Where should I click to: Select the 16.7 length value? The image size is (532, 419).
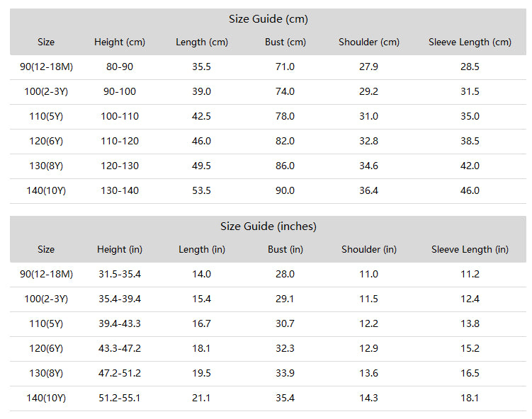pyautogui.click(x=201, y=323)
